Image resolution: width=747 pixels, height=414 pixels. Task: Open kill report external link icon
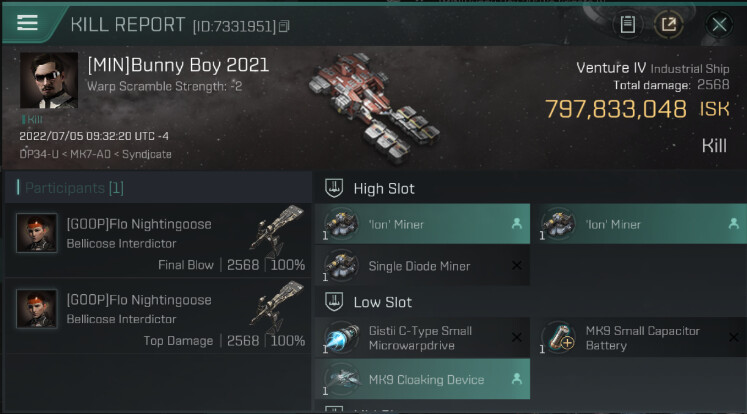[x=668, y=24]
